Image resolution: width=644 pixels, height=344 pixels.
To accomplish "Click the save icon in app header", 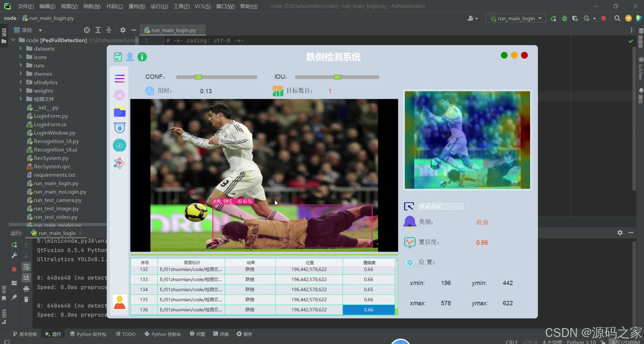I will pyautogui.click(x=118, y=57).
